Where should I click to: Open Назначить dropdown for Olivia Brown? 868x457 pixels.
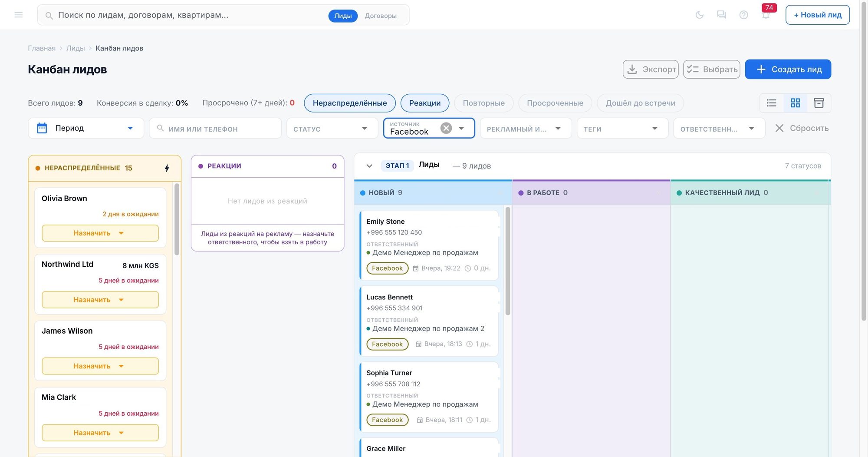click(x=100, y=233)
